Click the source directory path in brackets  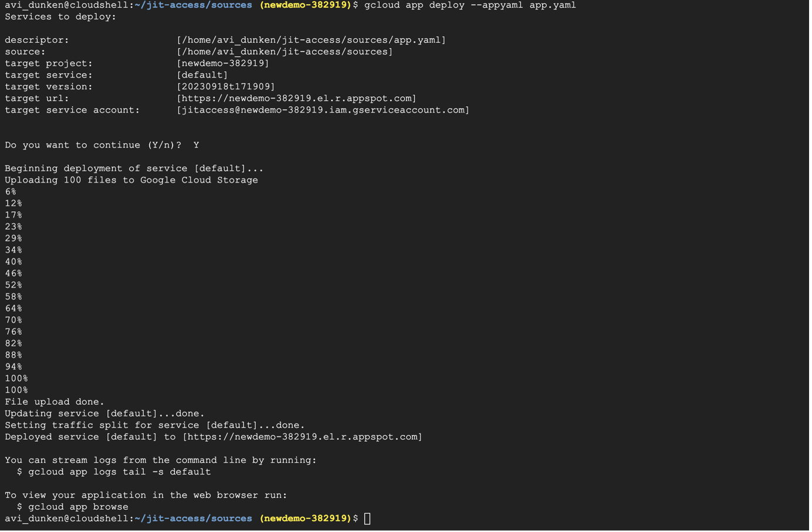tap(285, 52)
